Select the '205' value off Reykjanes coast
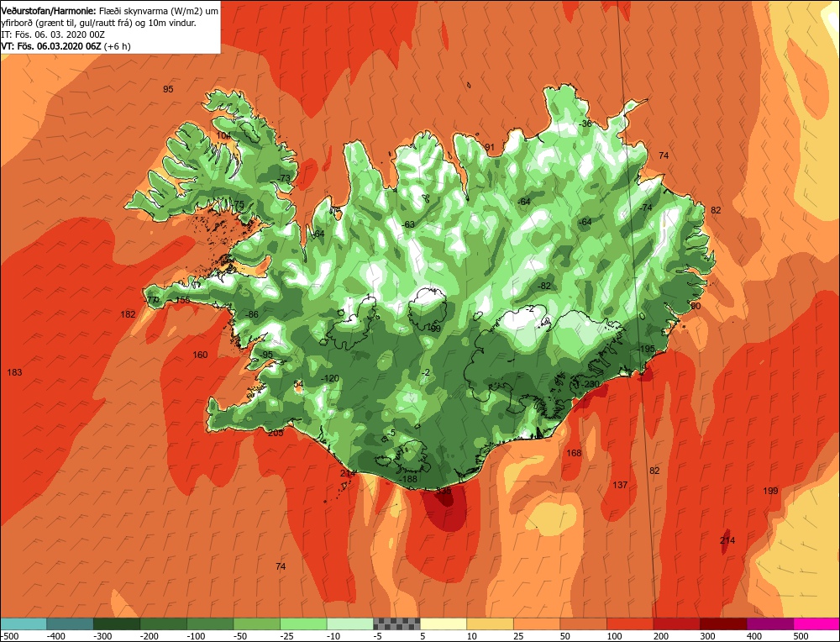Screen dimensions: 840x642 pos(276,433)
